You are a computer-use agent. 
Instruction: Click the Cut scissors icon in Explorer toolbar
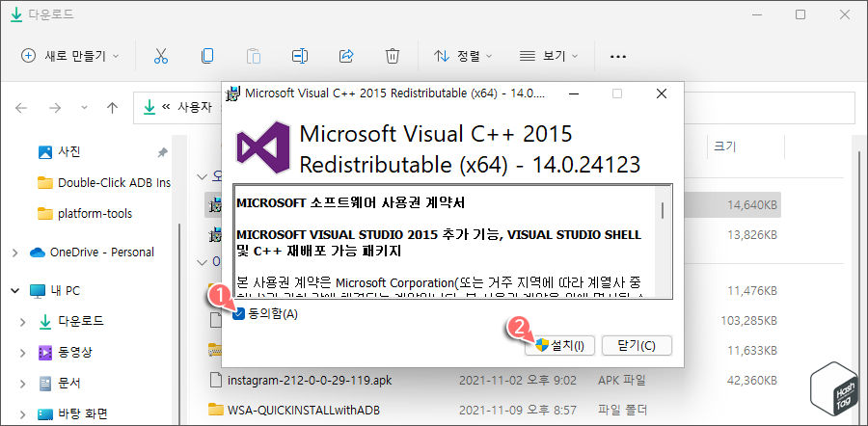160,56
